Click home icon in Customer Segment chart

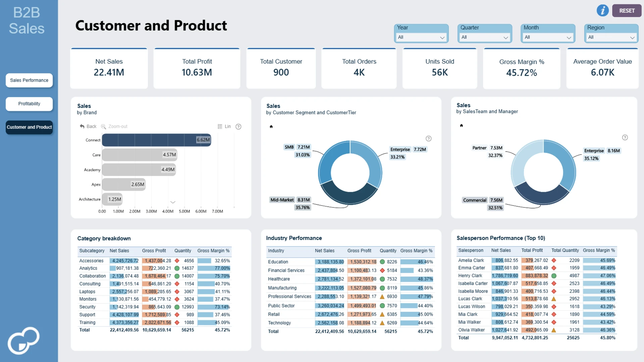point(271,126)
